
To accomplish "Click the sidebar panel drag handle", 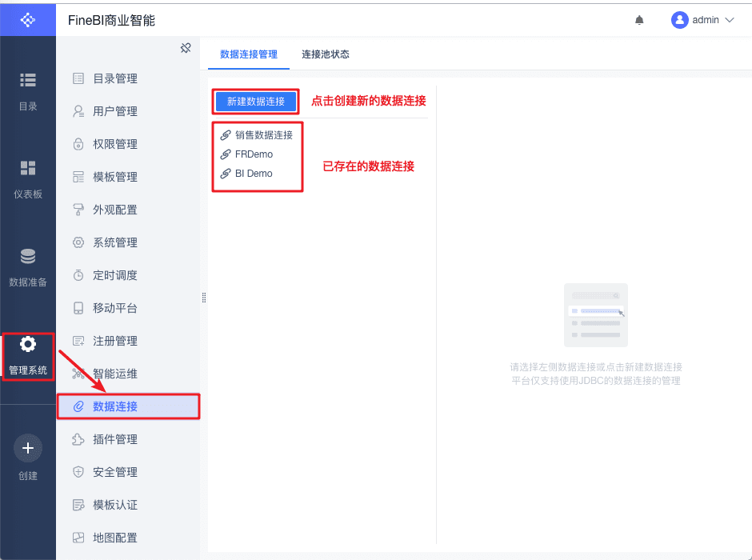I will [204, 298].
